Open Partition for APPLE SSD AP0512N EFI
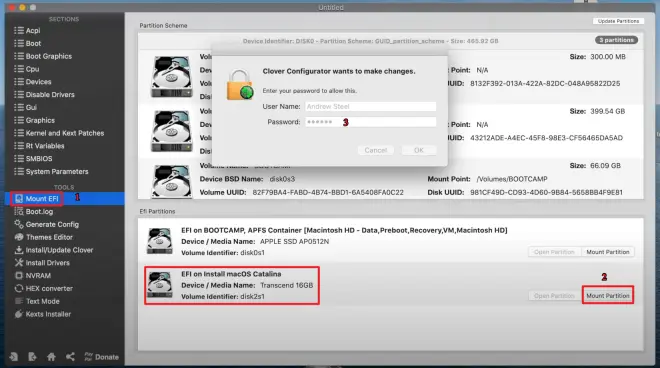Screen dimensions: 660x368 [x=554, y=252]
